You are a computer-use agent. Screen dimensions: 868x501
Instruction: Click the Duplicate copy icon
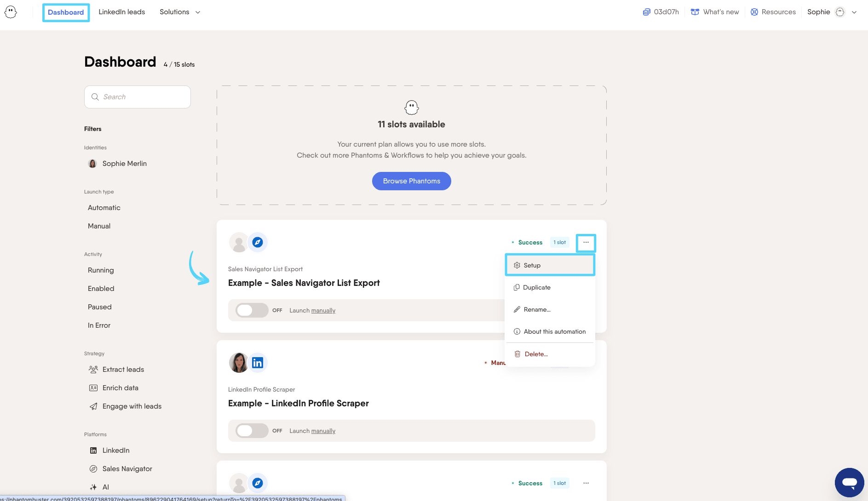click(x=517, y=287)
